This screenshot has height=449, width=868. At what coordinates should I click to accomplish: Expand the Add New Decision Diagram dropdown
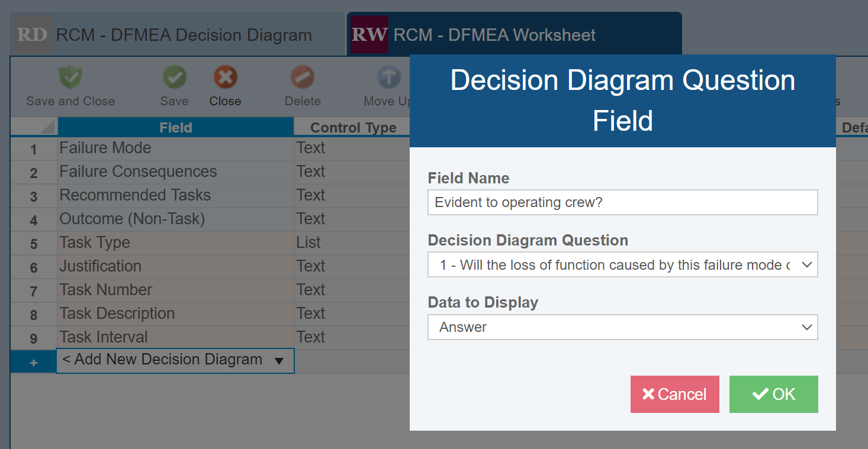pyautogui.click(x=279, y=360)
